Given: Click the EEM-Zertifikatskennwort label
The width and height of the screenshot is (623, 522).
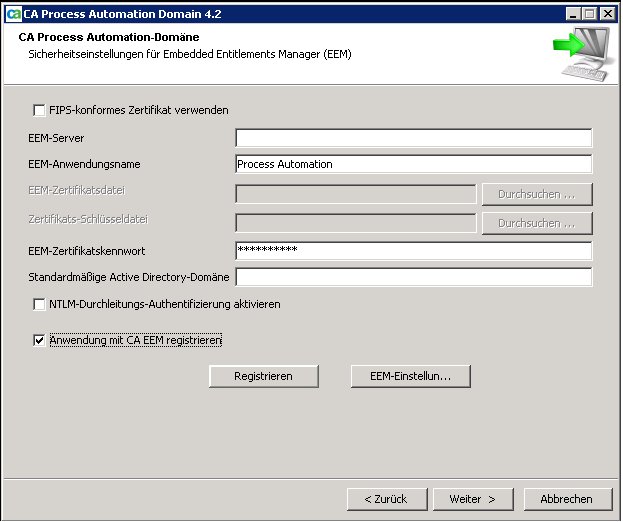Looking at the screenshot, I should click(87, 251).
